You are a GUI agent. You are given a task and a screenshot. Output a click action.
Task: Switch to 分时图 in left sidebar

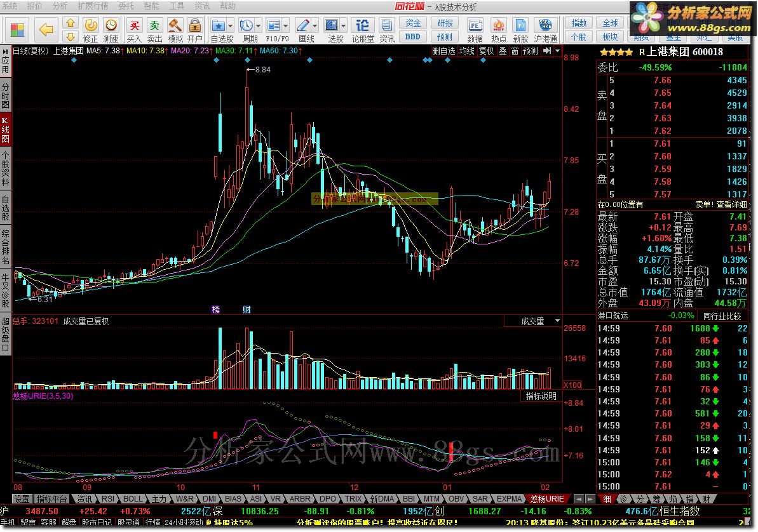coord(5,96)
